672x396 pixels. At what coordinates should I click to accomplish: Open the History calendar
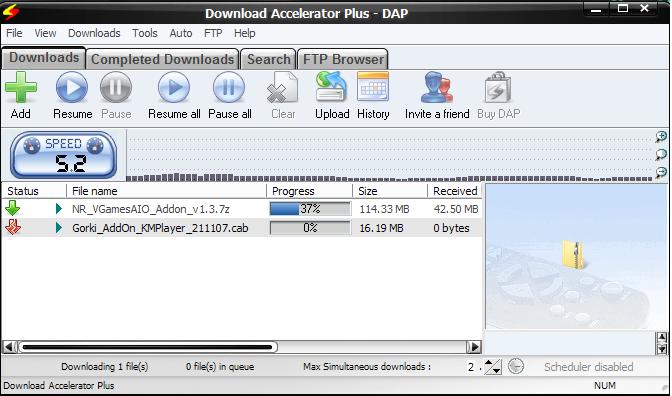[x=373, y=87]
